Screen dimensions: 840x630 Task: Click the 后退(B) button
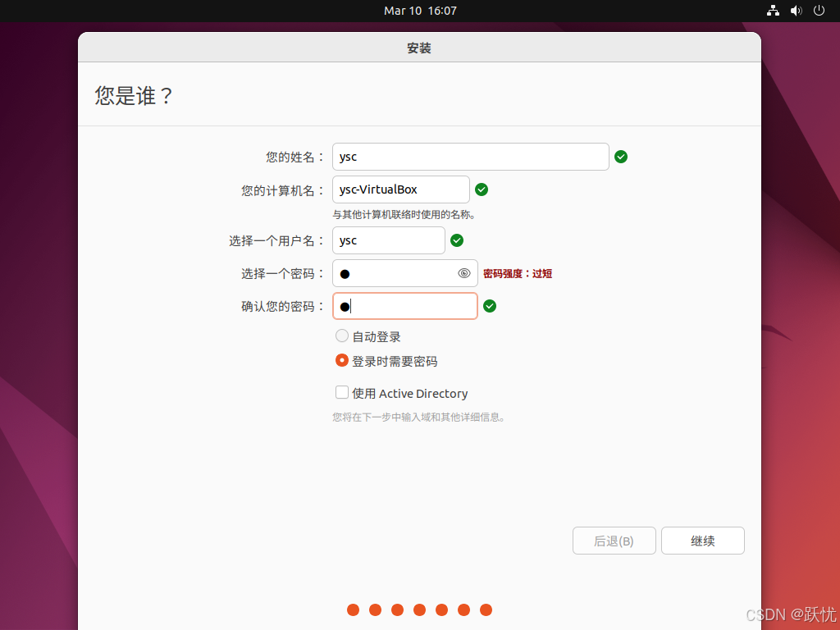[x=614, y=541]
